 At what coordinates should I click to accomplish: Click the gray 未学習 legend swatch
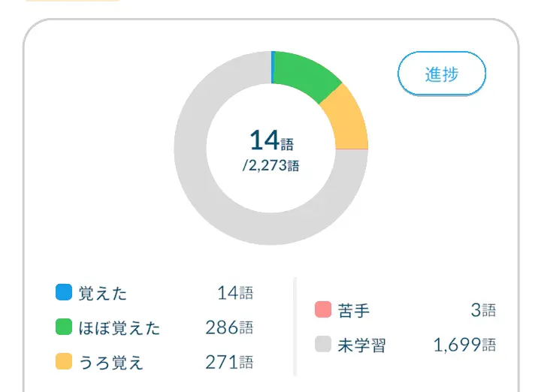pyautogui.click(x=323, y=345)
